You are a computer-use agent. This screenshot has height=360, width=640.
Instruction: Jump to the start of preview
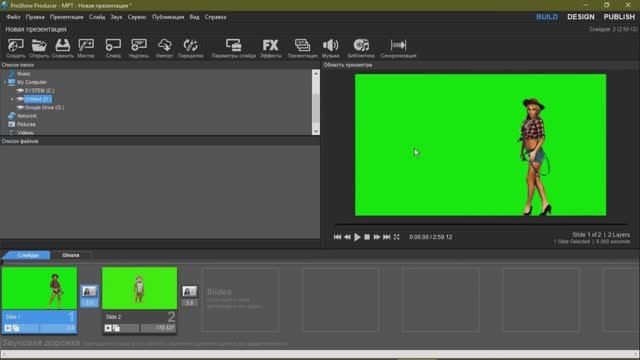click(x=337, y=237)
